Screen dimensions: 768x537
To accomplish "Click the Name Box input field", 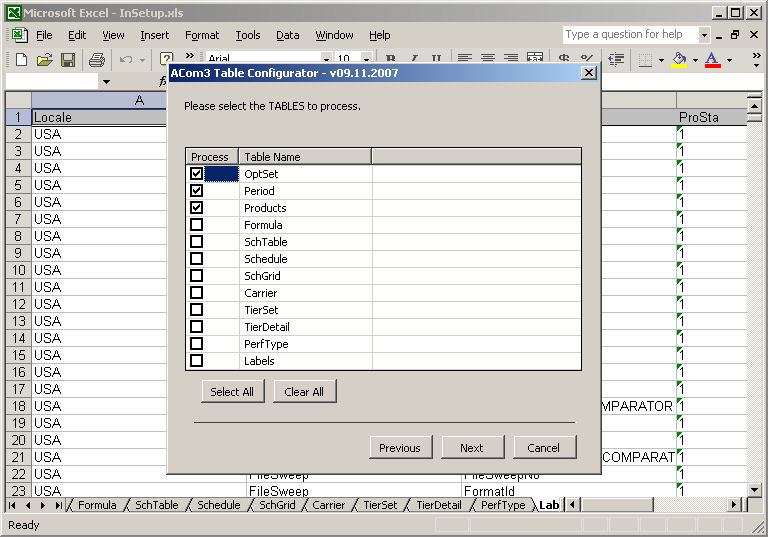I will tap(52, 82).
